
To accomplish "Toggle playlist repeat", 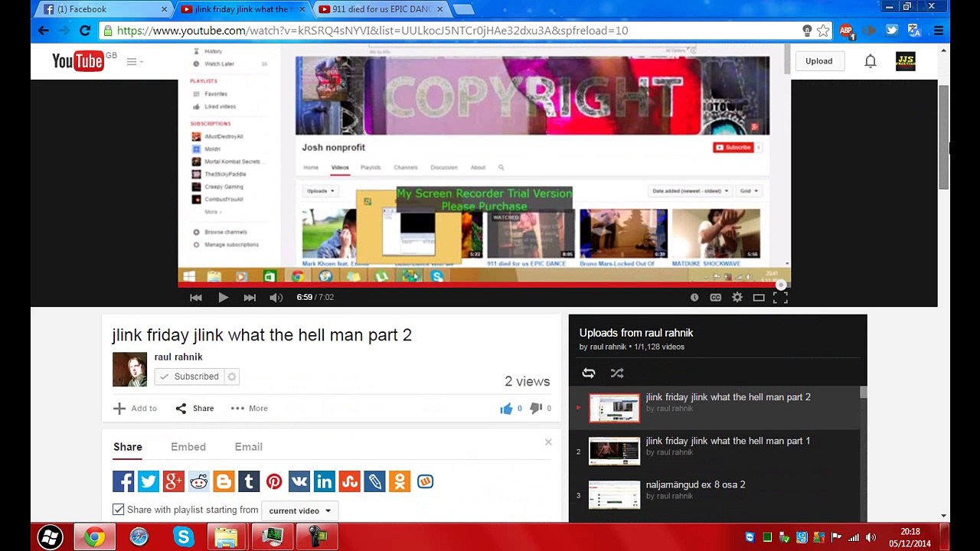I will tap(589, 373).
